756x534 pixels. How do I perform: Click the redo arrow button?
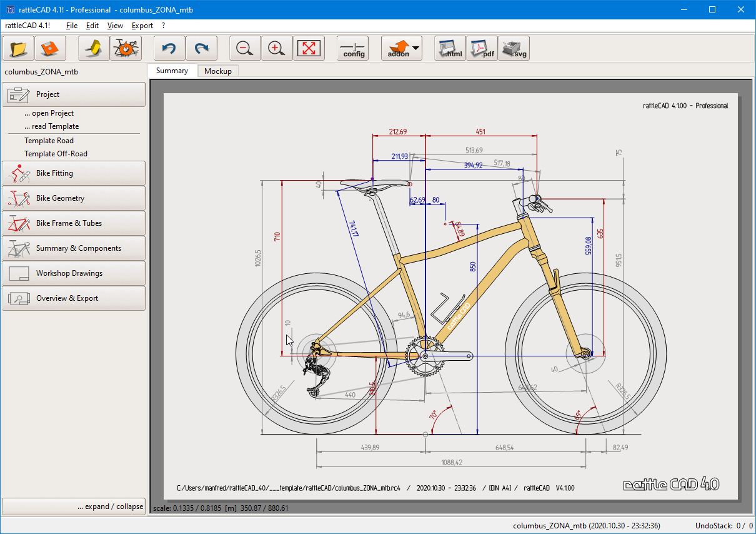point(201,48)
